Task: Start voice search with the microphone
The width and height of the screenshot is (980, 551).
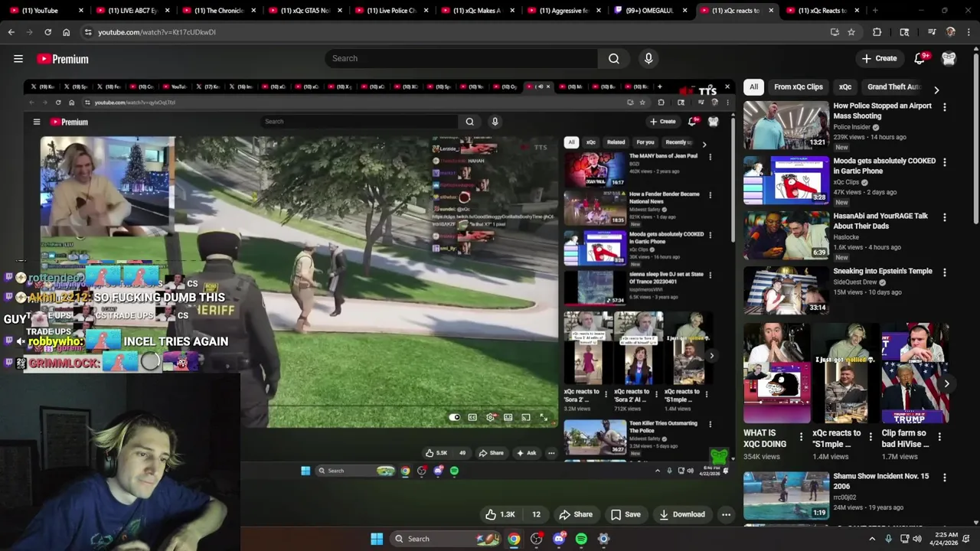Action: (648, 58)
